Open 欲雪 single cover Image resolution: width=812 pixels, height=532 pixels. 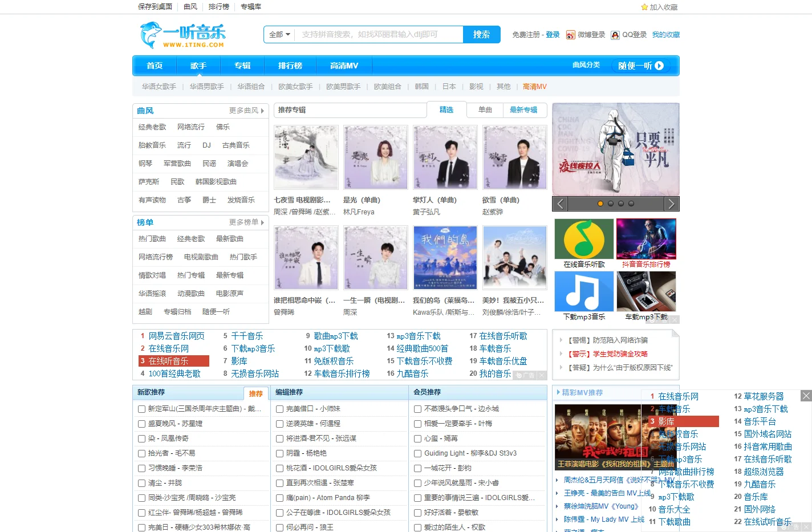515,157
